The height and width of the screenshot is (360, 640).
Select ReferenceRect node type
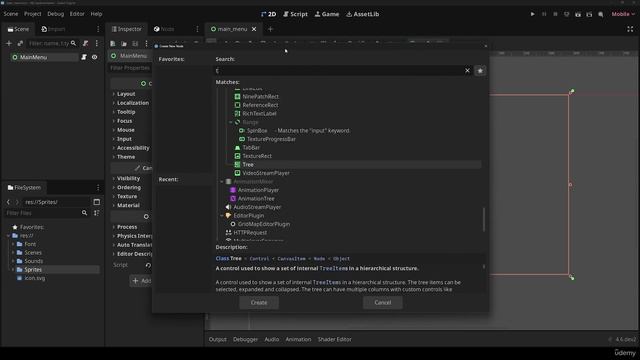click(260, 105)
